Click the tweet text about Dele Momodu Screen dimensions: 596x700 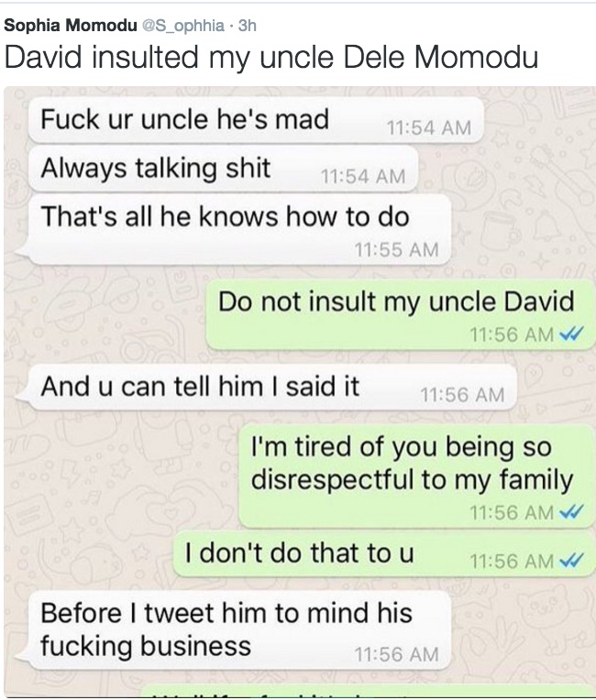271,57
